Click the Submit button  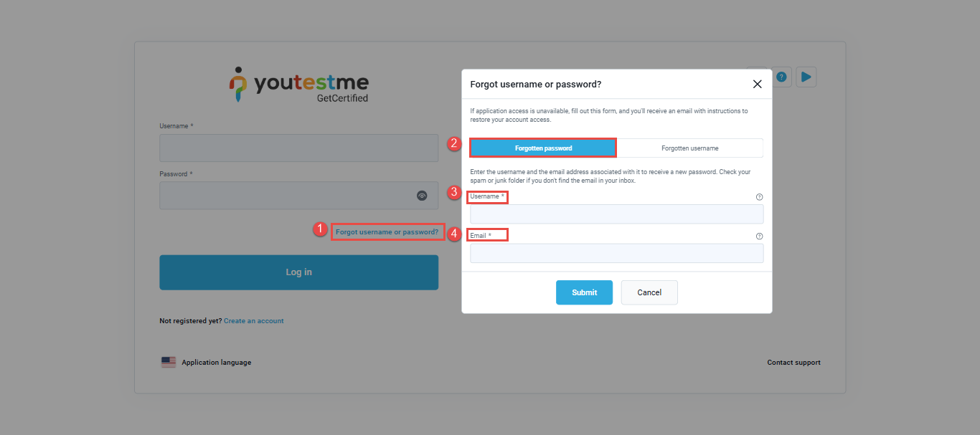tap(584, 292)
